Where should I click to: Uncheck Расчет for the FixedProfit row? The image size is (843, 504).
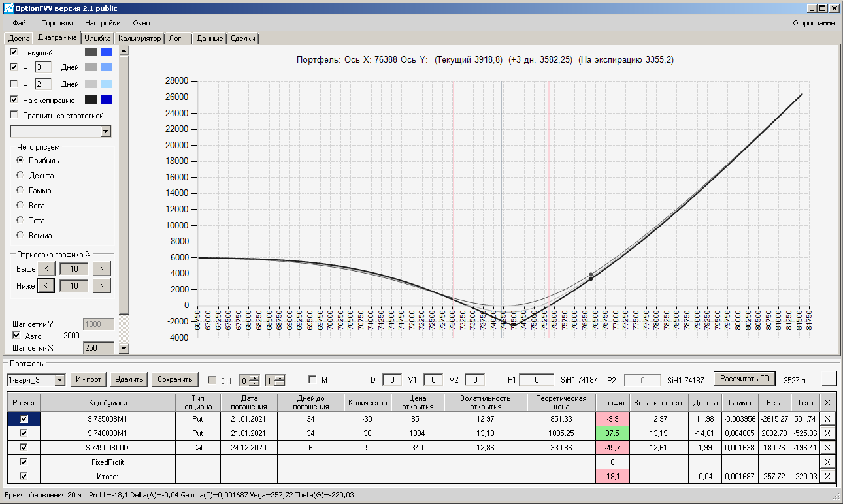24,462
